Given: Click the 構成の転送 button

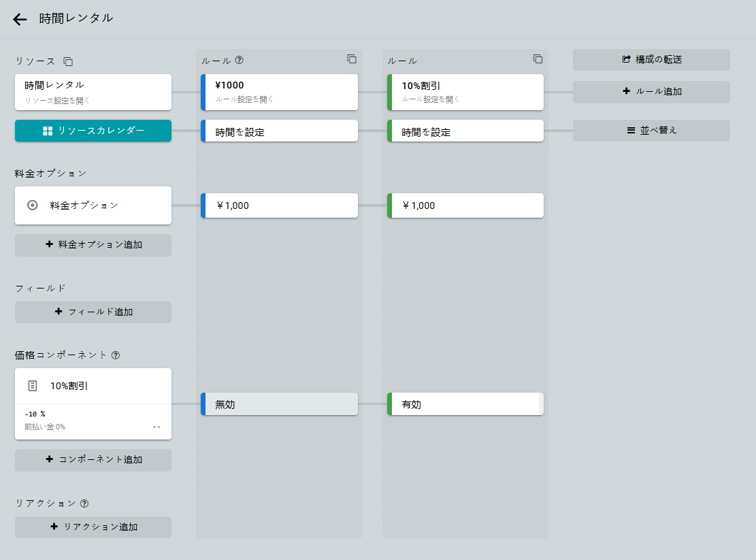Looking at the screenshot, I should pos(651,60).
